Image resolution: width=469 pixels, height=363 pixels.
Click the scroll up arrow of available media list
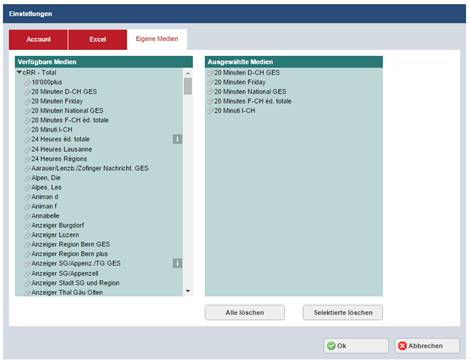click(x=188, y=73)
